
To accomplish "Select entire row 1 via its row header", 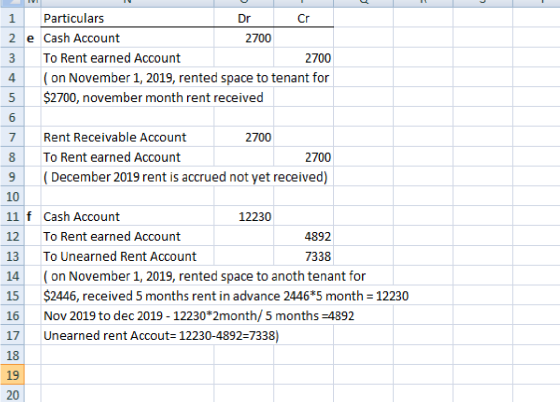I will pyautogui.click(x=12, y=18).
